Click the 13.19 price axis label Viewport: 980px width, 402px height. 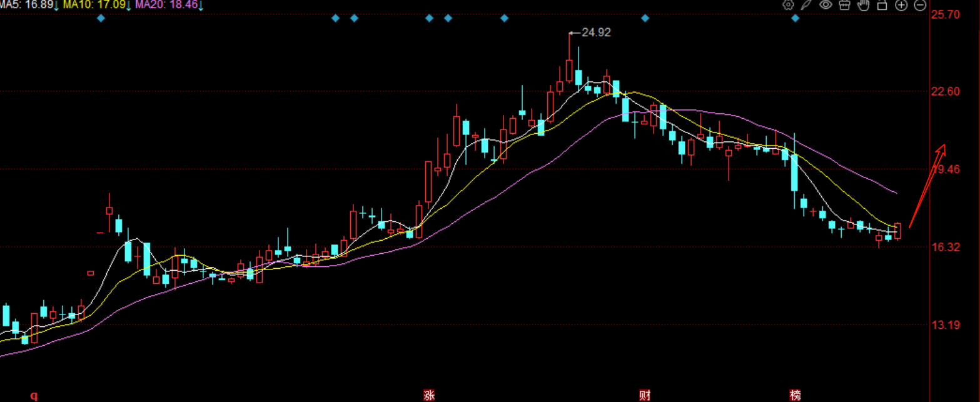coord(946,324)
